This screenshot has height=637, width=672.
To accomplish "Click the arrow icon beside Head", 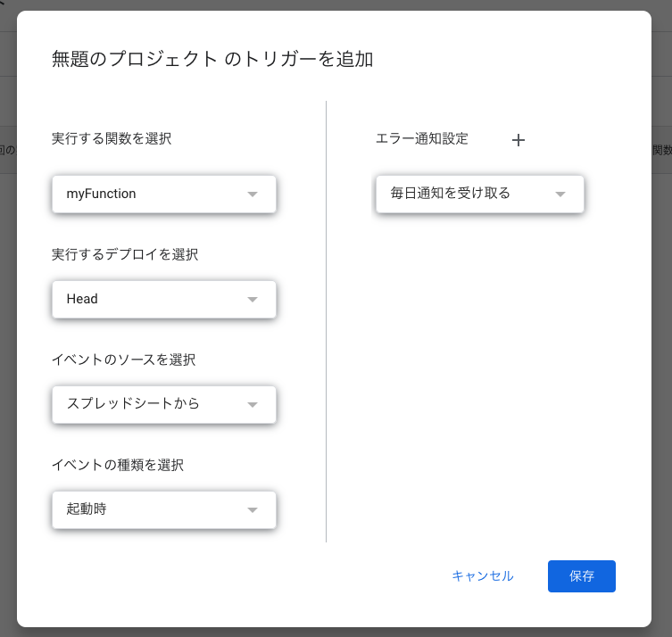I will [x=253, y=299].
